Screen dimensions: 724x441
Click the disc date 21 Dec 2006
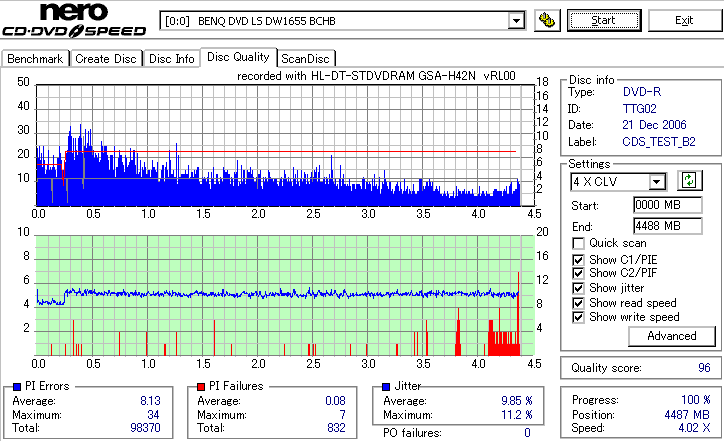coord(654,125)
